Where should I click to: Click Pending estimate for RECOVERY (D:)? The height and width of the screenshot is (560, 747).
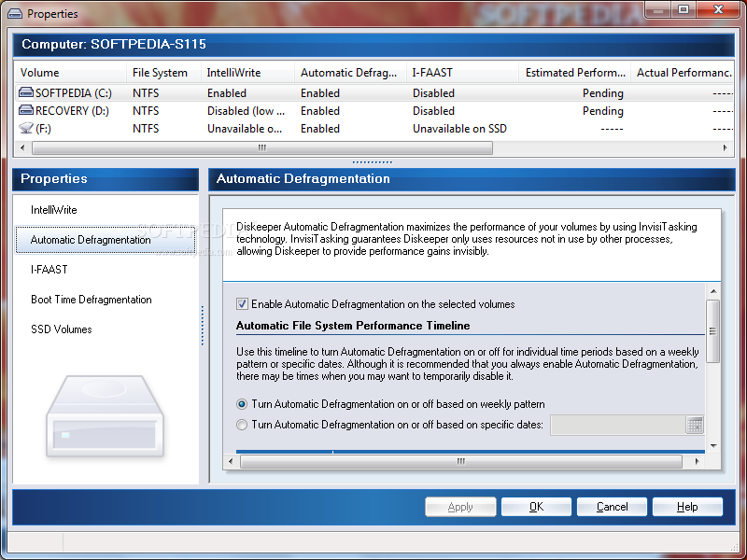(602, 110)
